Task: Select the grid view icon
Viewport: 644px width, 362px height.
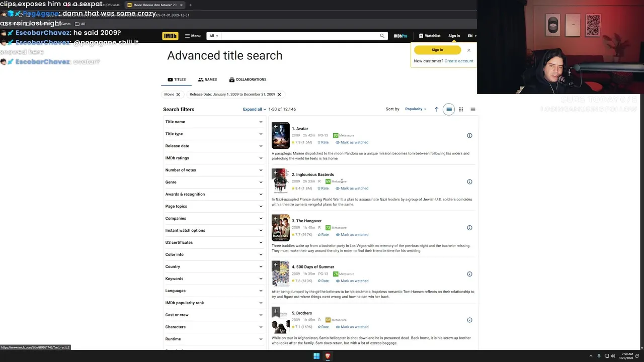Action: 461,109
